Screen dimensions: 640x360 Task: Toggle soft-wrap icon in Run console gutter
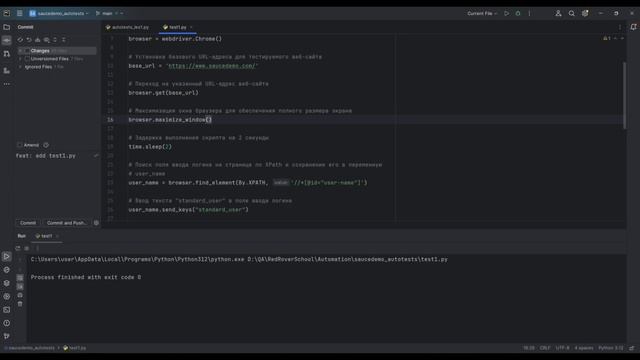[x=20, y=278]
